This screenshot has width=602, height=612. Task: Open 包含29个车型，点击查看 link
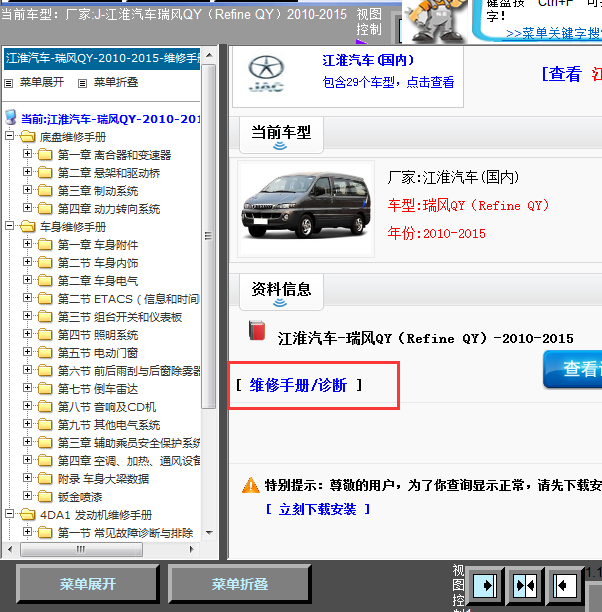(388, 82)
